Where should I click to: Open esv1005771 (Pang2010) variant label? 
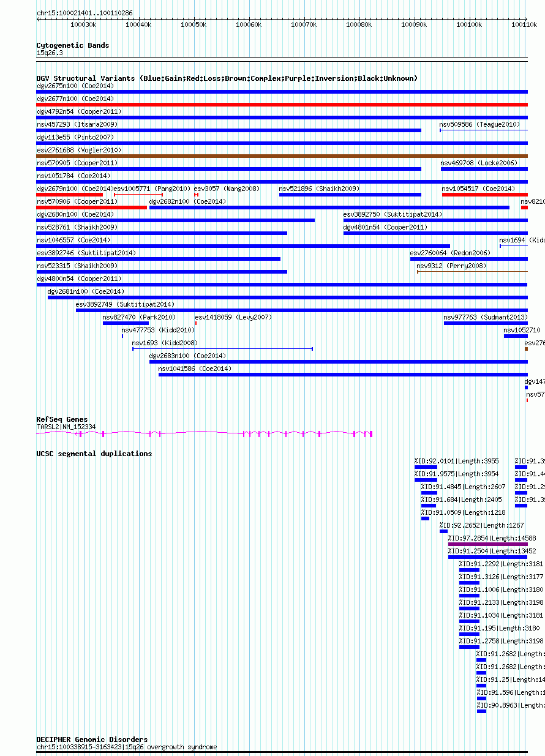pyautogui.click(x=152, y=189)
